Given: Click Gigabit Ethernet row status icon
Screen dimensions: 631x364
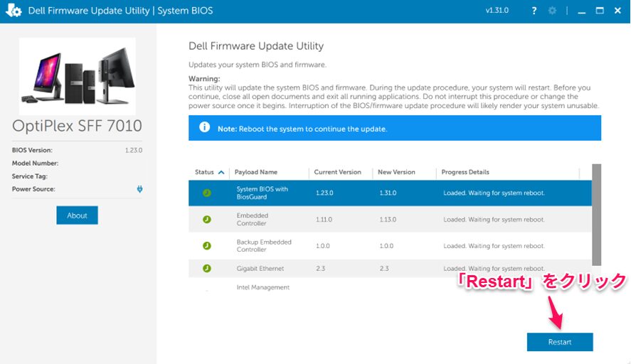Looking at the screenshot, I should (x=206, y=269).
